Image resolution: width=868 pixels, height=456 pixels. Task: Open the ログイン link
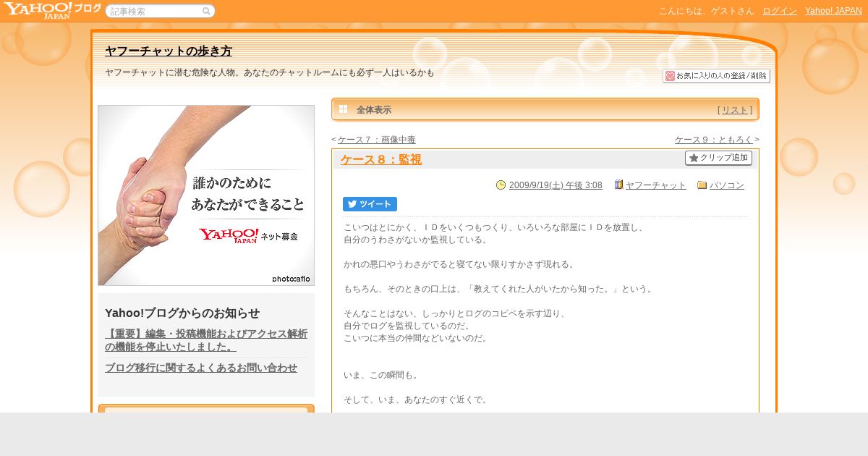[x=780, y=11]
